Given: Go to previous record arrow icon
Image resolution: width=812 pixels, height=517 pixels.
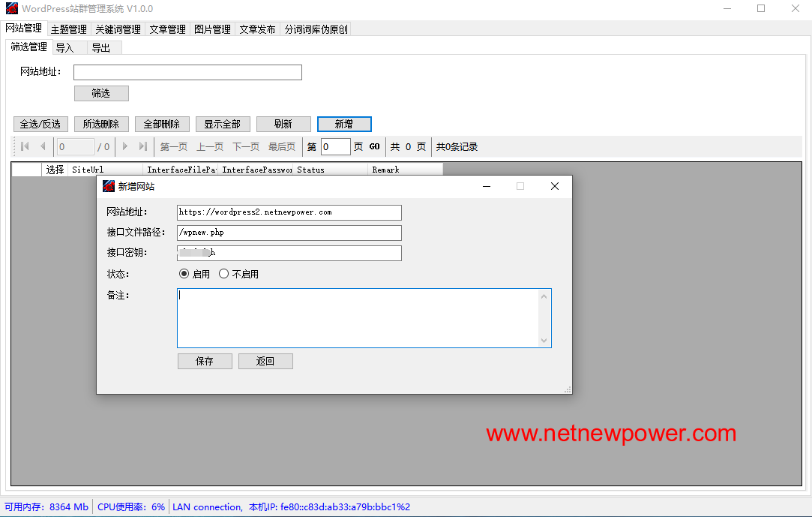Looking at the screenshot, I should pyautogui.click(x=43, y=146).
